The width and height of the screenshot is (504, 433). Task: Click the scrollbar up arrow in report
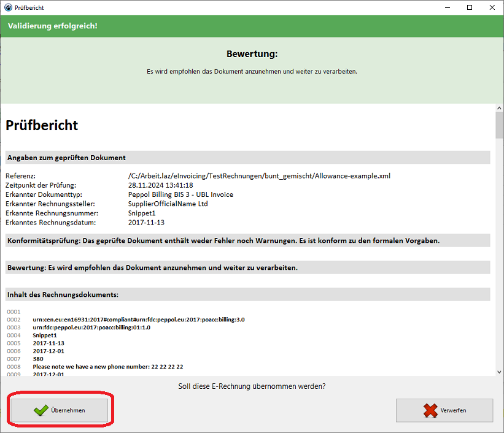click(x=499, y=108)
